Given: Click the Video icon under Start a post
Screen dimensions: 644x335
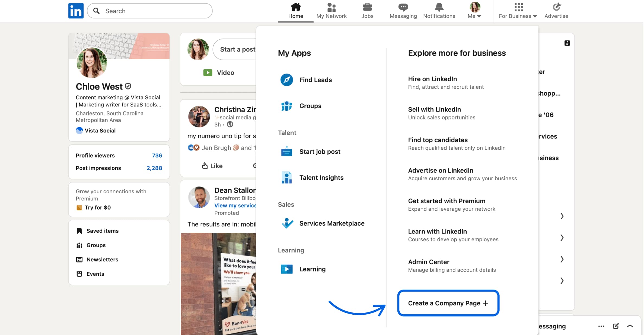Looking at the screenshot, I should (x=208, y=72).
